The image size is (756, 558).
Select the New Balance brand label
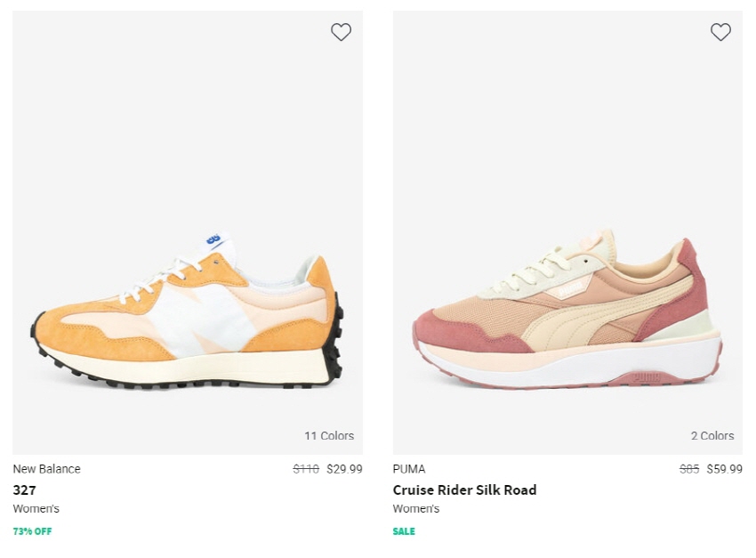click(x=47, y=469)
